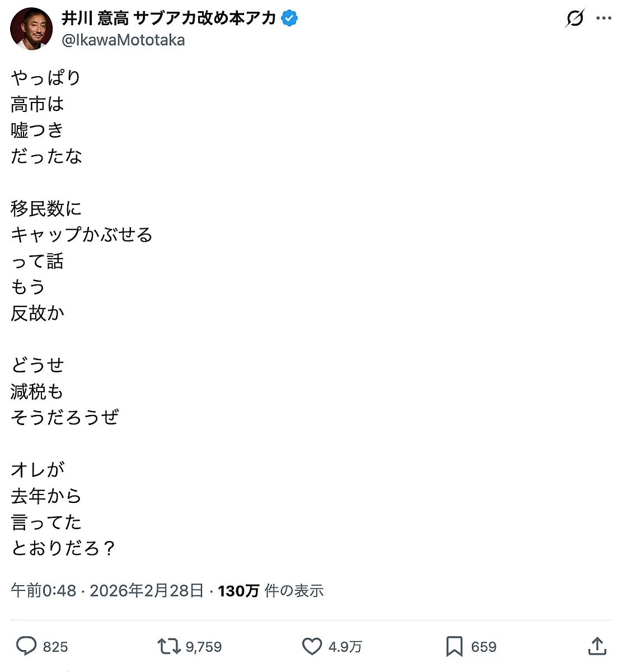The height and width of the screenshot is (672, 627).
Task: Click the 659 bookmarks count
Action: [x=484, y=647]
